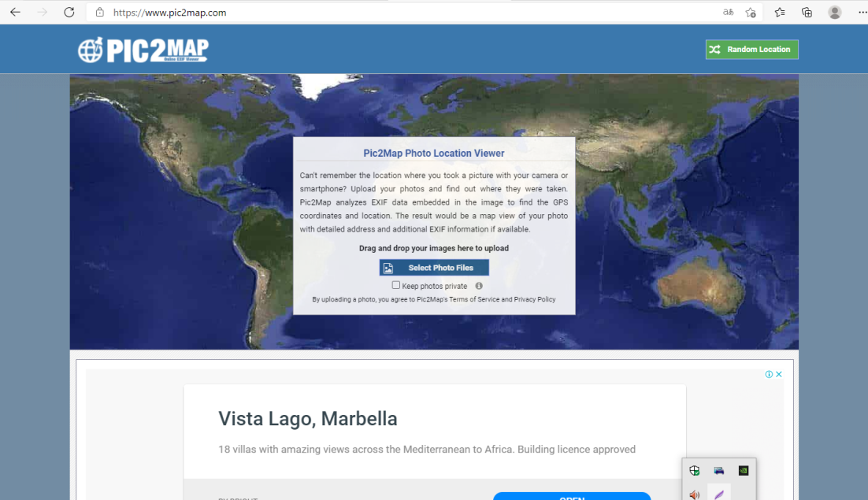This screenshot has height=500, width=868.
Task: Enable the Keep photos private checkbox
Action: pos(396,285)
